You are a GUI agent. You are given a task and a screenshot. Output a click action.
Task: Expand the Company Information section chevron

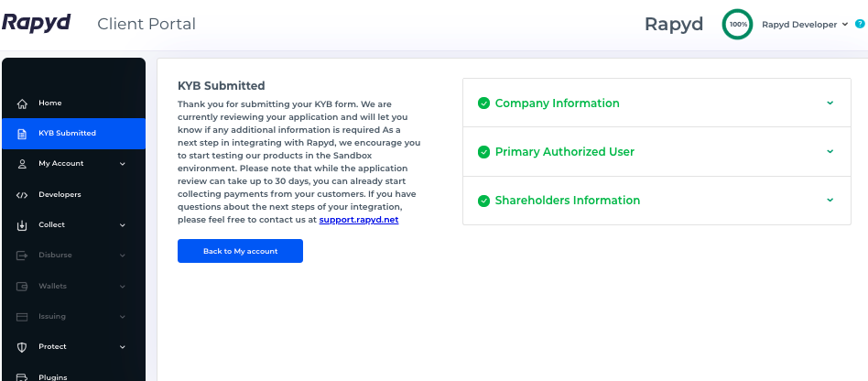(x=830, y=103)
